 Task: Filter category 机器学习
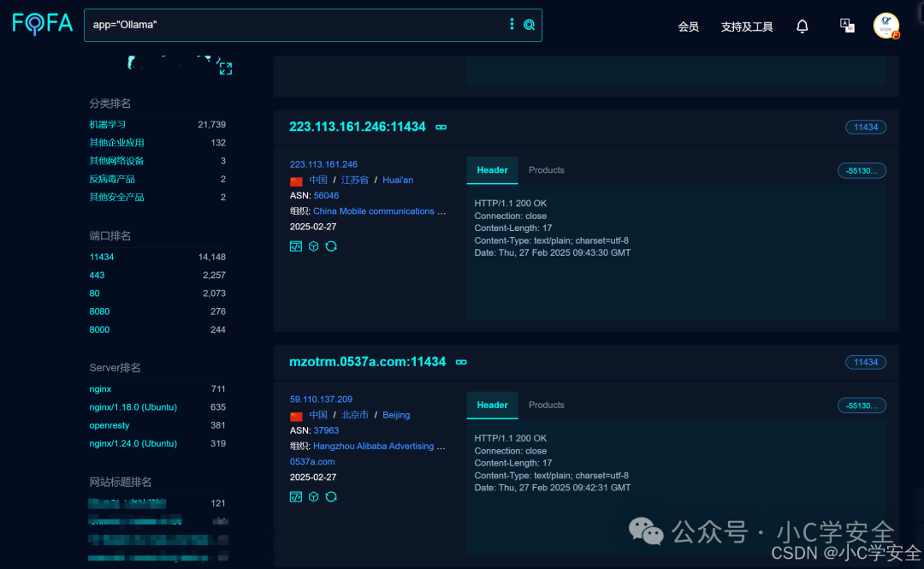point(107,124)
